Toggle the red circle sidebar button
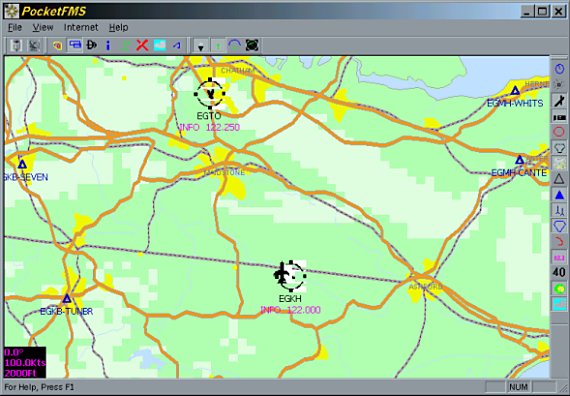570x396 pixels. tap(559, 132)
